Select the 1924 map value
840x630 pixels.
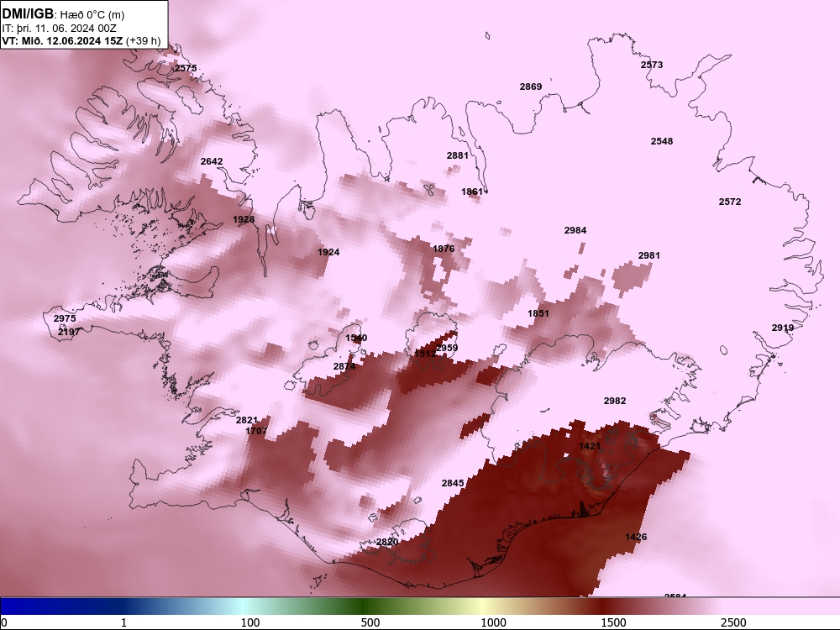click(328, 252)
